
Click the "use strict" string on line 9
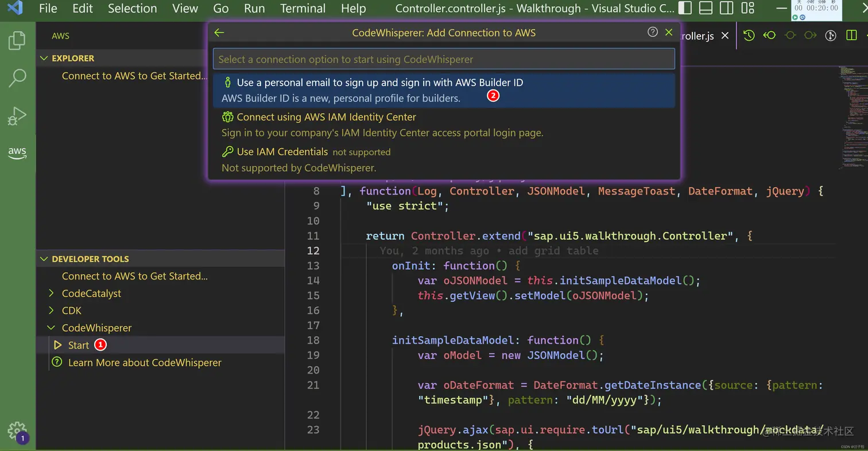point(405,206)
